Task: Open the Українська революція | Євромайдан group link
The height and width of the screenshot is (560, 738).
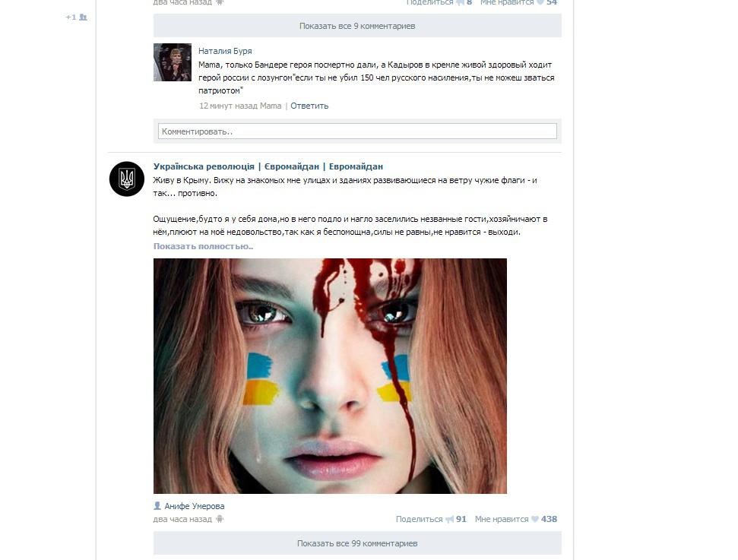Action: (268, 166)
